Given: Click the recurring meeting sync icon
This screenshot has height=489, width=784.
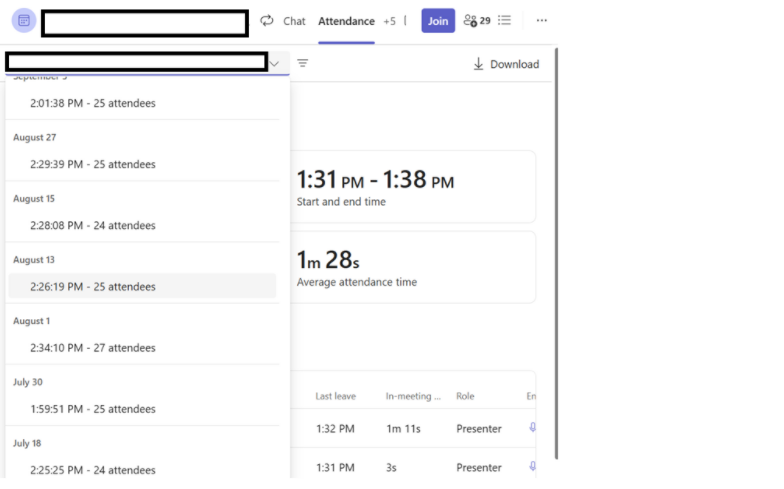Looking at the screenshot, I should pyautogui.click(x=267, y=20).
